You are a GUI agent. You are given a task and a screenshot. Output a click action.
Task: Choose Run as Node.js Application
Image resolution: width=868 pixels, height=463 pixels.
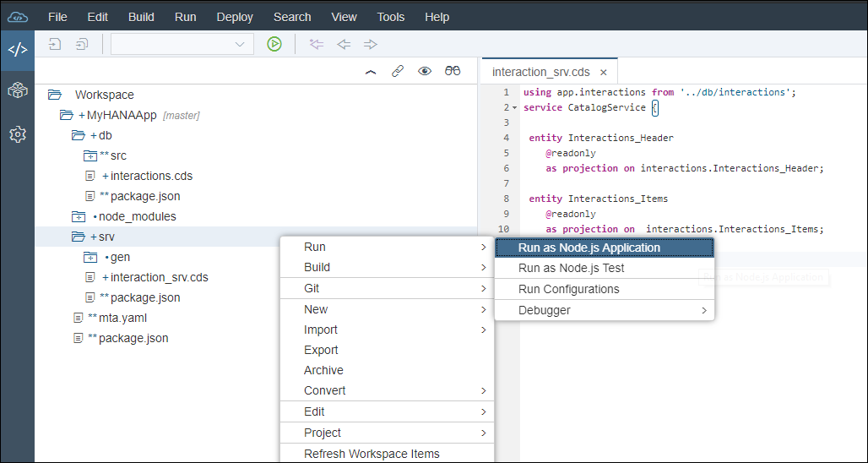(x=605, y=248)
